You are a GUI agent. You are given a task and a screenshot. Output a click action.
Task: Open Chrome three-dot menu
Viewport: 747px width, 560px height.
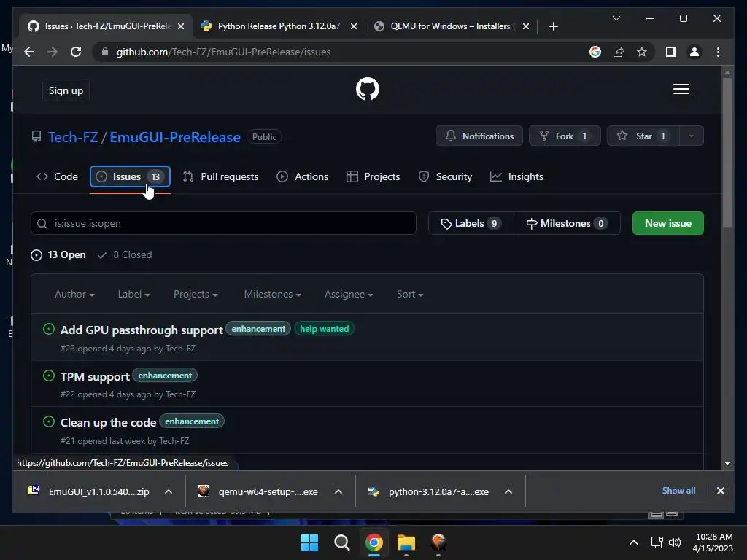718,52
